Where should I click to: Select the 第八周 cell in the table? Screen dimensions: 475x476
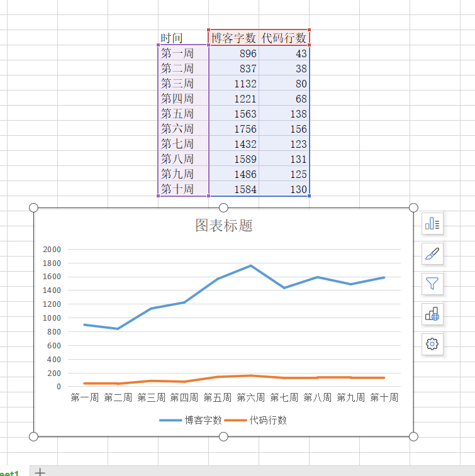(x=184, y=158)
